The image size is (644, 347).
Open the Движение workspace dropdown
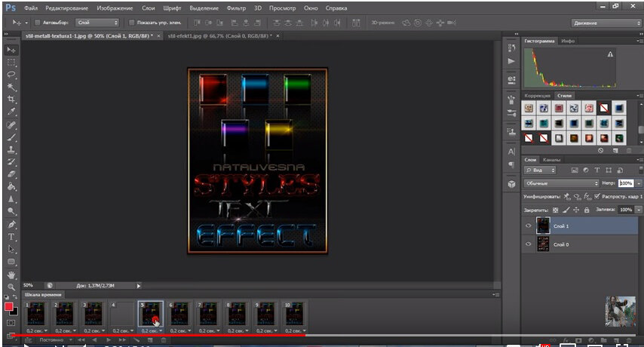point(606,23)
